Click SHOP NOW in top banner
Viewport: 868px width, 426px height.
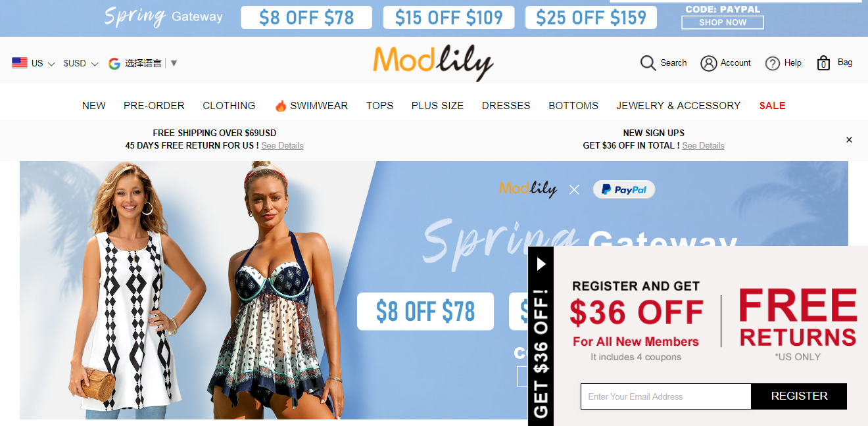click(x=723, y=22)
